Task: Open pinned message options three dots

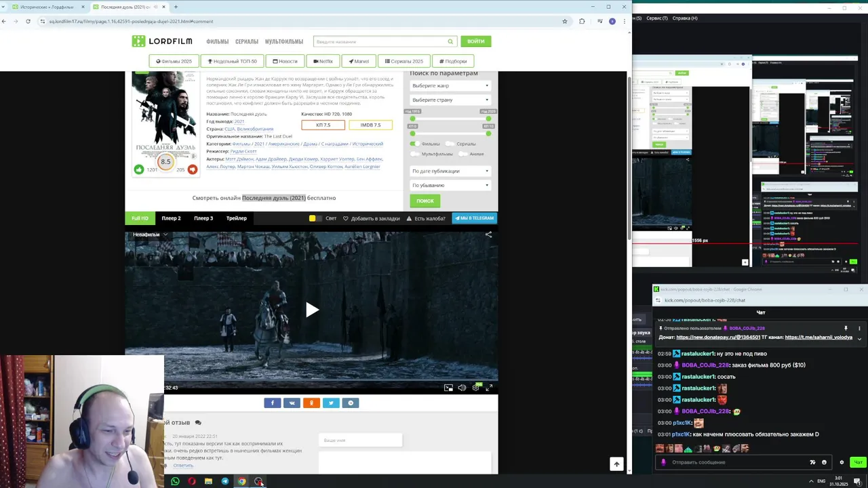Action: 859,328
